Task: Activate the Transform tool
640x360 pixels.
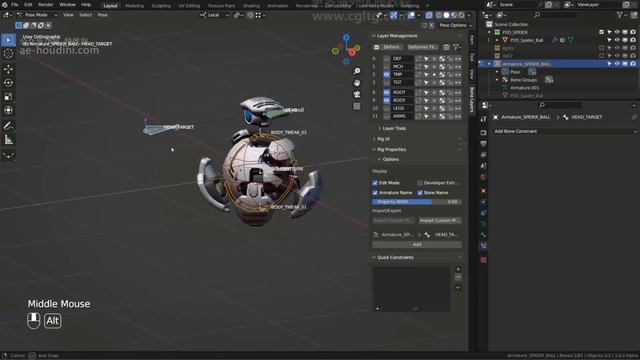Action: coord(8,110)
